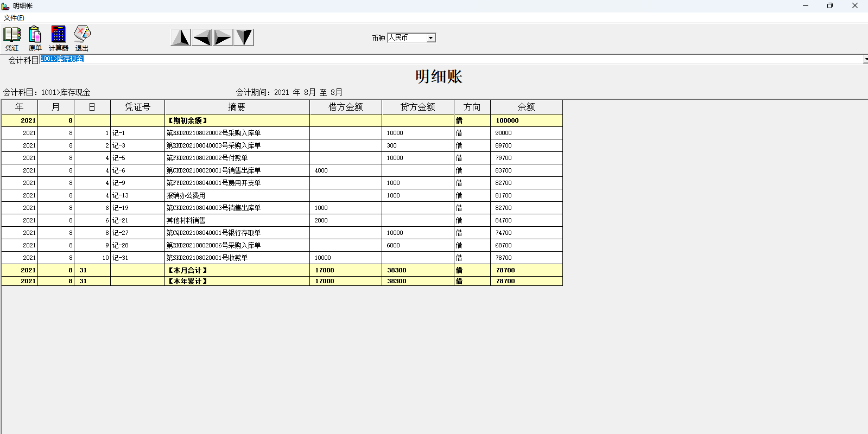Launch the 计算器 calculator tool
The image size is (868, 434).
point(58,38)
